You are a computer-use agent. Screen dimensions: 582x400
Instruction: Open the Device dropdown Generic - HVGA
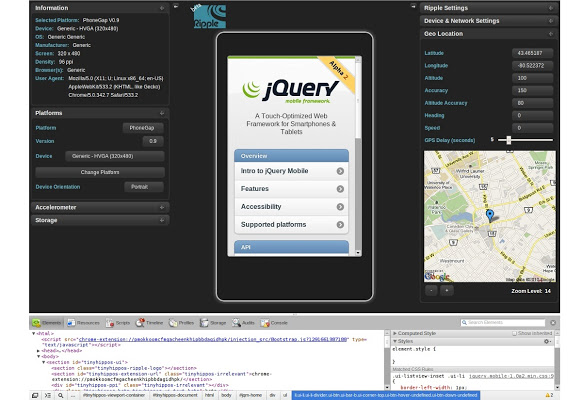pos(115,156)
